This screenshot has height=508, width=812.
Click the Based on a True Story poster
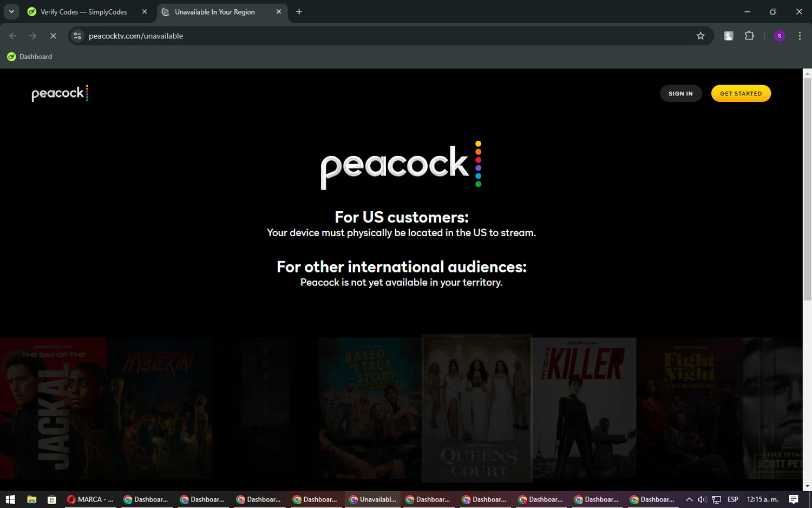coord(370,409)
